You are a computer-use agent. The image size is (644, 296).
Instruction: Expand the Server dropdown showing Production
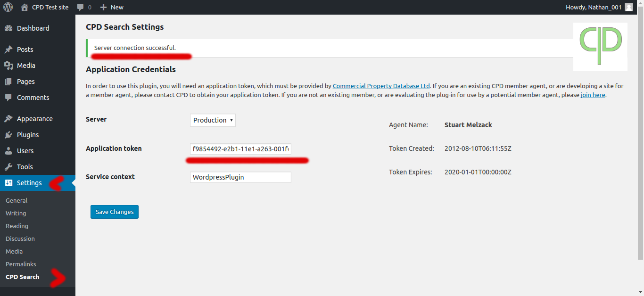(213, 120)
